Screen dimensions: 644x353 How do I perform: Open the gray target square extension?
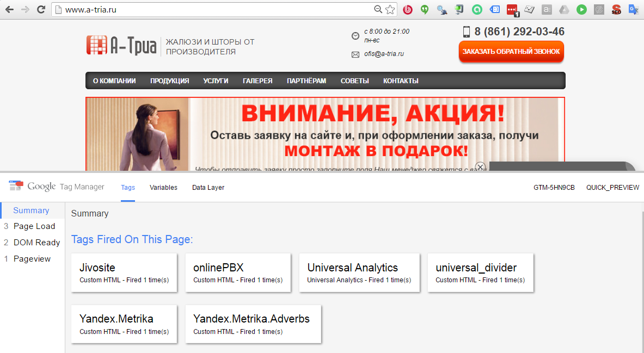(599, 9)
